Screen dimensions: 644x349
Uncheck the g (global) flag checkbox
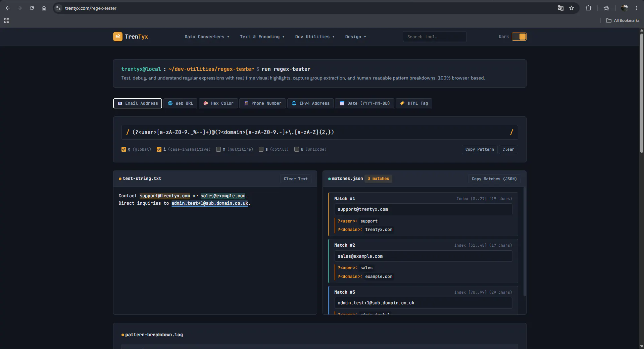click(x=124, y=149)
